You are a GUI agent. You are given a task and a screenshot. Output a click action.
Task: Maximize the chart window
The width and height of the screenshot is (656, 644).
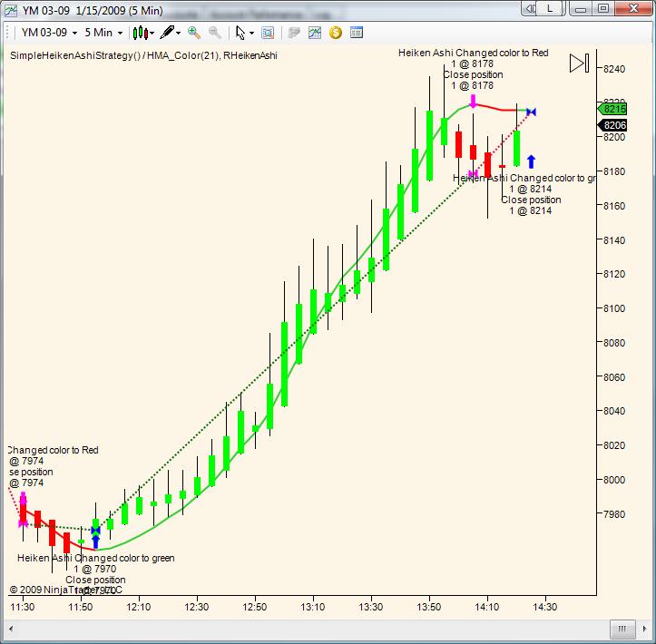click(x=602, y=8)
